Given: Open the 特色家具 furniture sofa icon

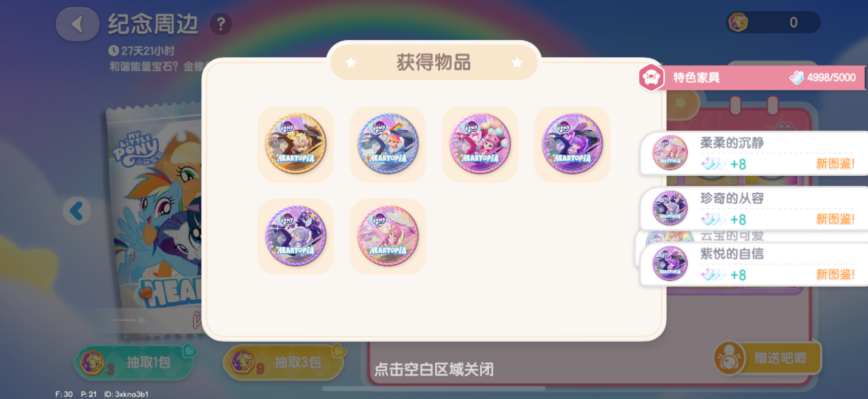Looking at the screenshot, I should [651, 78].
